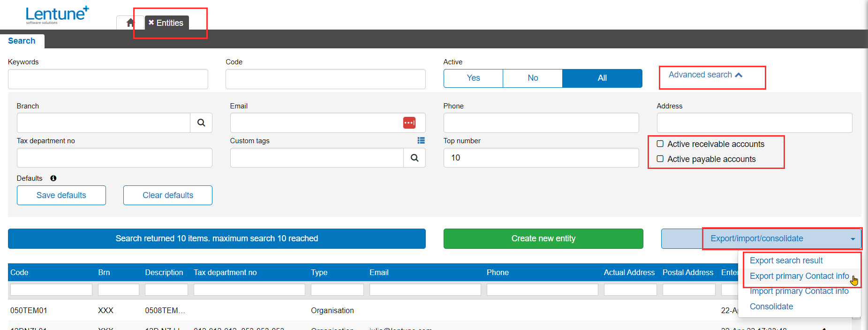Screen dimensions: 868x330
Task: Select entity code 050TEM01
Action: [x=29, y=310]
